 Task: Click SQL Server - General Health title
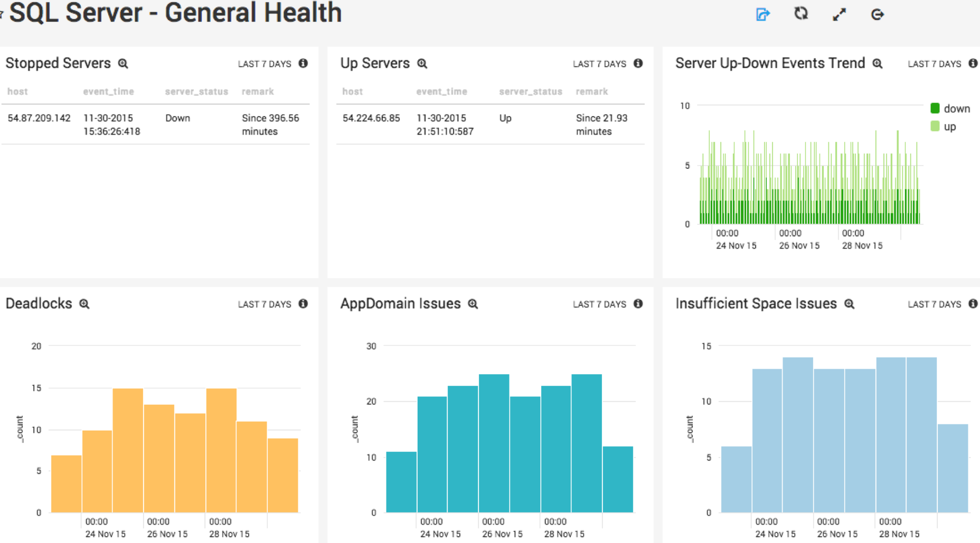click(x=175, y=13)
